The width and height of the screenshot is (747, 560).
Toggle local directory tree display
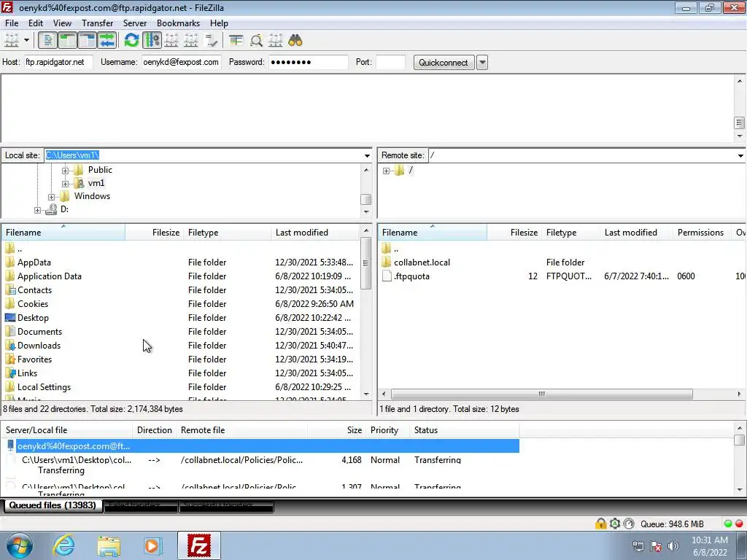[x=68, y=41]
